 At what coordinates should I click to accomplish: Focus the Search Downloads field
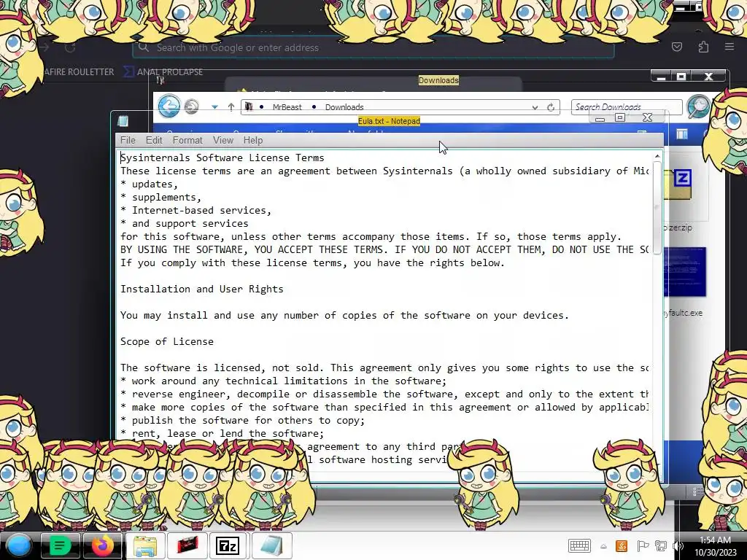[x=627, y=106]
